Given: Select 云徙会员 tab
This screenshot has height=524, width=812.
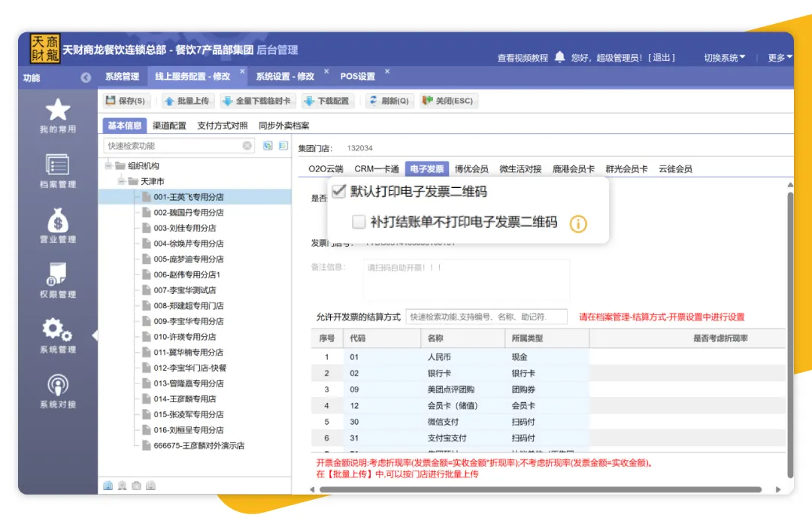Looking at the screenshot, I should point(675,169).
